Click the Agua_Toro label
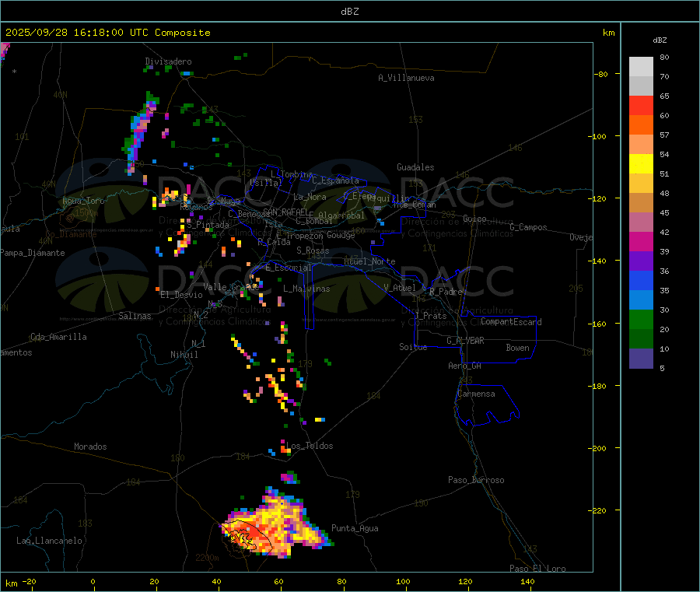This screenshot has height=592, width=700. click(x=83, y=201)
